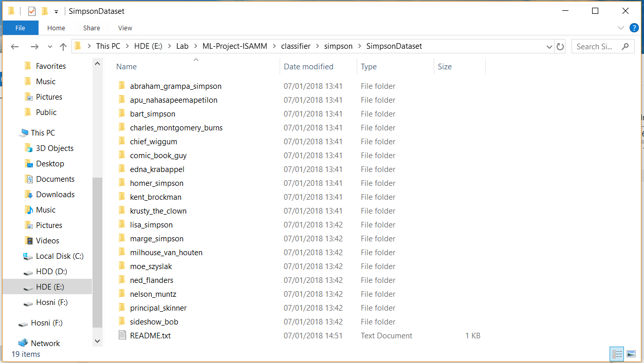Navigate to classifier via the breadcrumb bar

pyautogui.click(x=296, y=46)
